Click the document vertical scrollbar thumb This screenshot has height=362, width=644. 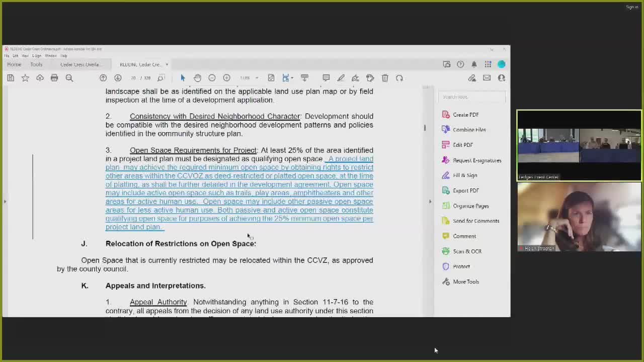(x=425, y=128)
